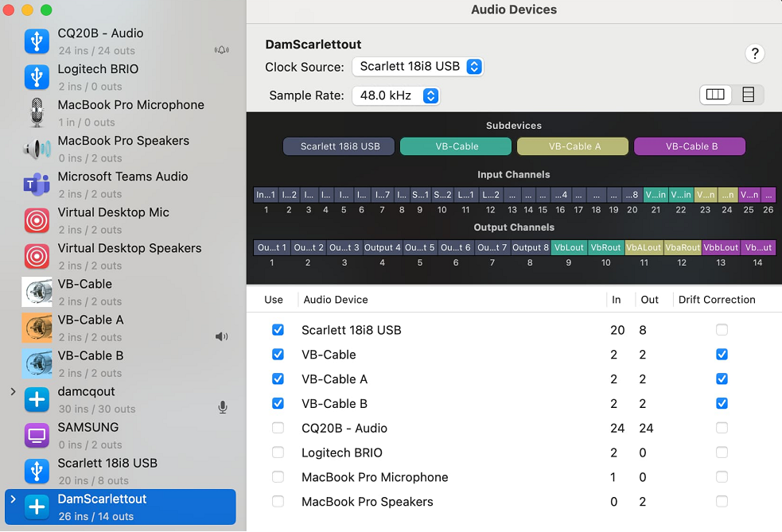Expand the damcqout aggregate device
Viewport: 782px width, 532px height.
click(x=14, y=390)
